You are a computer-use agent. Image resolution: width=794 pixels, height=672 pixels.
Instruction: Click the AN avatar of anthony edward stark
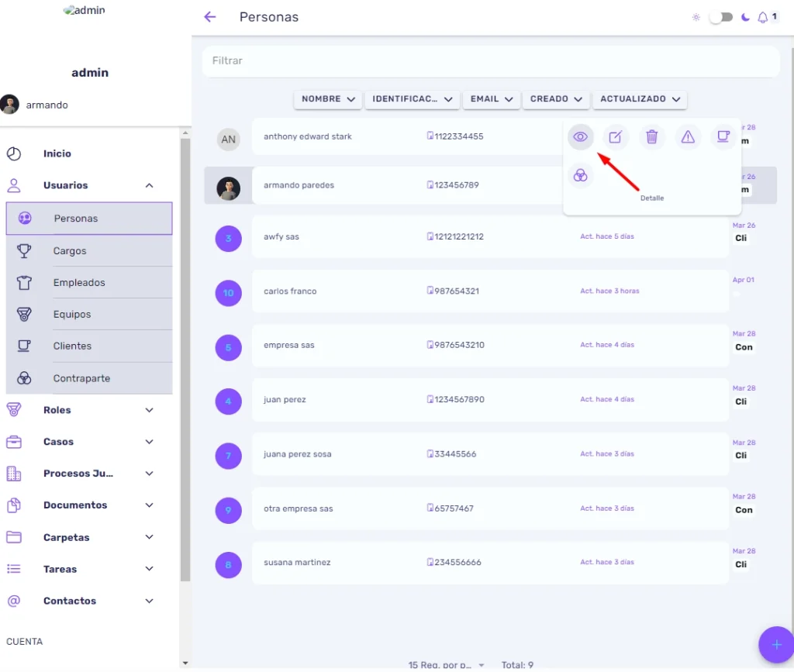[x=229, y=140]
